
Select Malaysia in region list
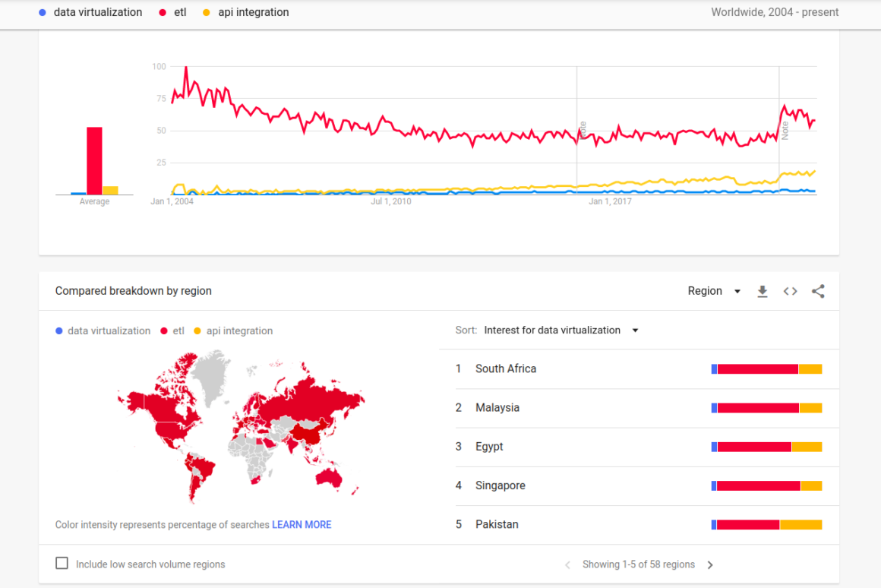(x=497, y=408)
